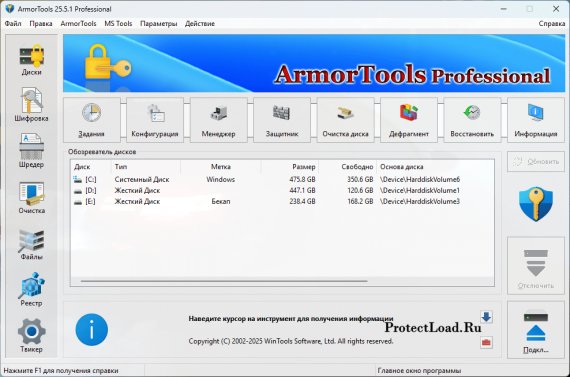Open the Правка menu
Viewport: 570px width, 377px height.
tap(41, 24)
